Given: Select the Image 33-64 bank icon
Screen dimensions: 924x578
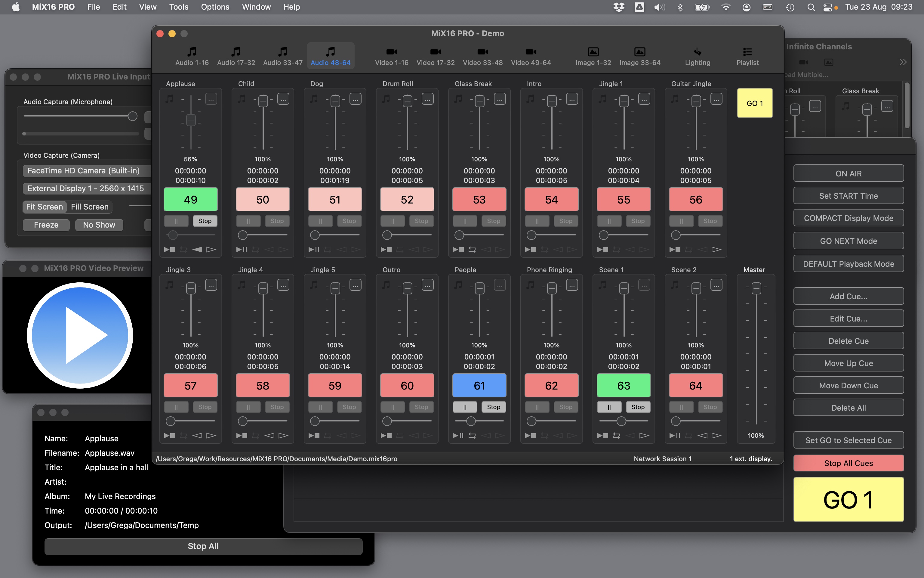Looking at the screenshot, I should click(639, 51).
